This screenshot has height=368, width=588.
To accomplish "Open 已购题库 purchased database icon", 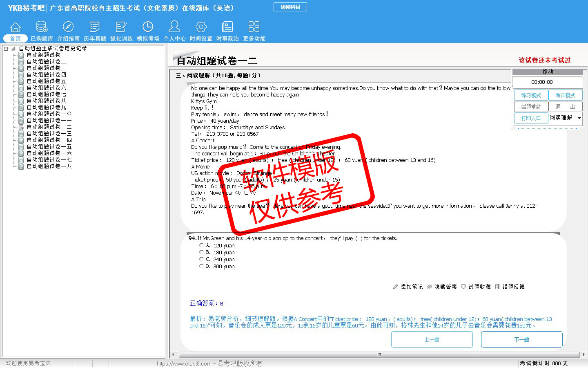I will (42, 27).
